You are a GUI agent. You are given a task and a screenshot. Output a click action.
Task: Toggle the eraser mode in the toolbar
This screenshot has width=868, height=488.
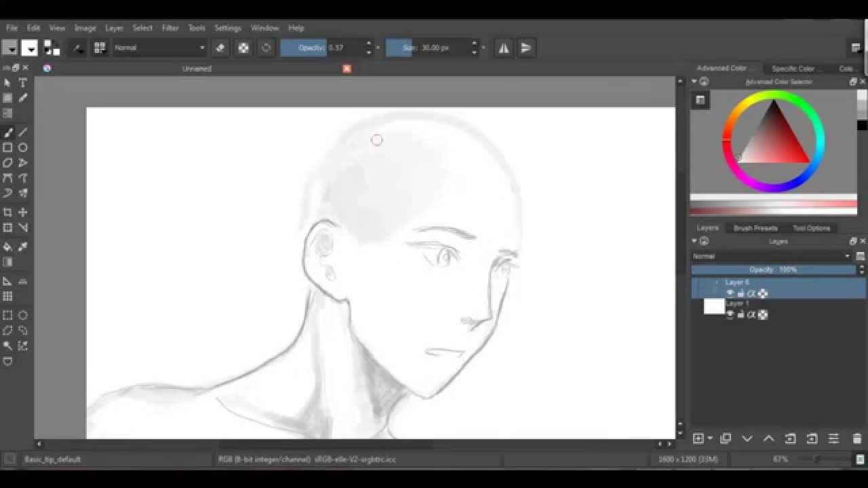click(220, 47)
